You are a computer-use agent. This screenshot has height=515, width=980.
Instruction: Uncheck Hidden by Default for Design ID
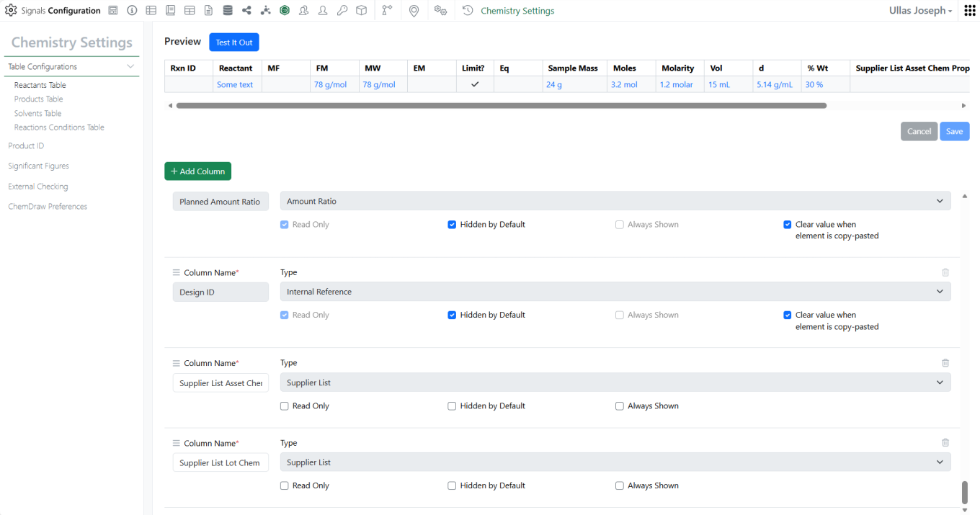[452, 315]
